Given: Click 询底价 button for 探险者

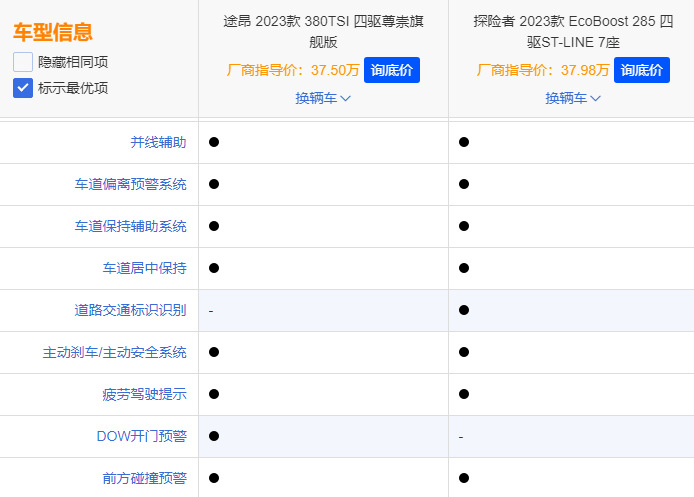Looking at the screenshot, I should coord(641,70).
